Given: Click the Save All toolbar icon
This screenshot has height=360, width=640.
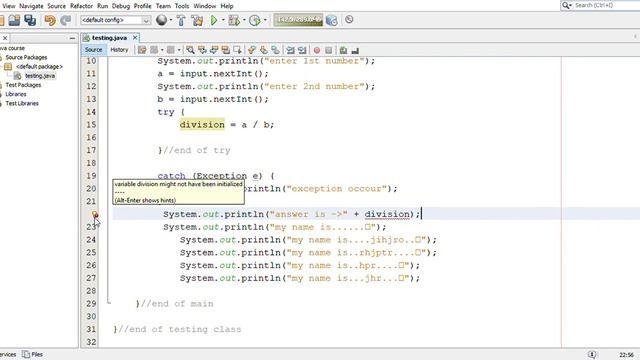Looking at the screenshot, I should click(x=30, y=20).
